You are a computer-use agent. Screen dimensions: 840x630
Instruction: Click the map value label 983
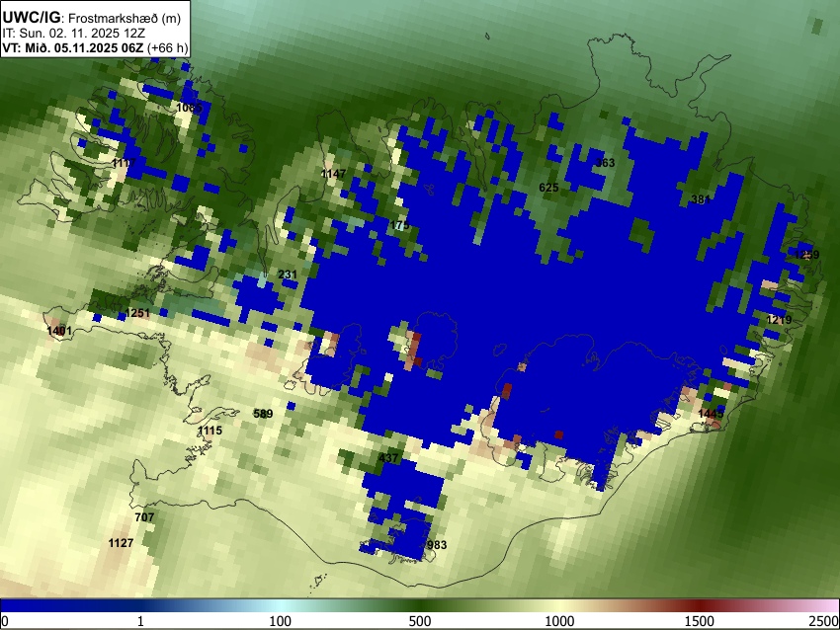click(x=437, y=545)
